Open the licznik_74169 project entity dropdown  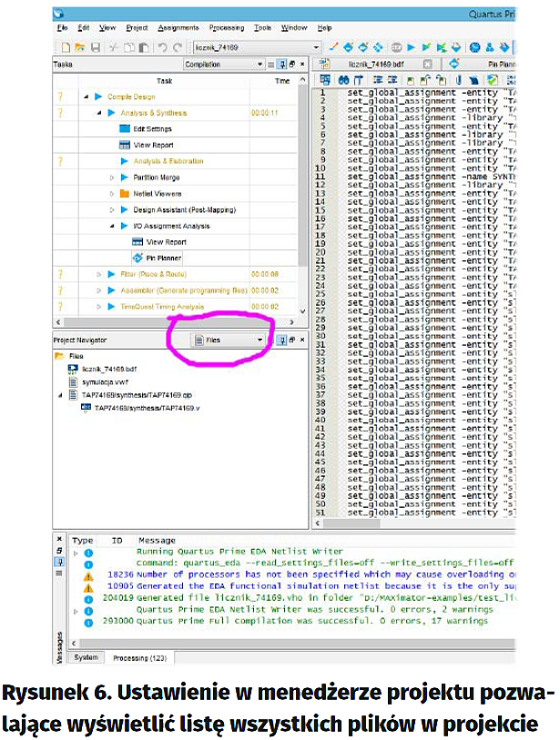click(317, 47)
